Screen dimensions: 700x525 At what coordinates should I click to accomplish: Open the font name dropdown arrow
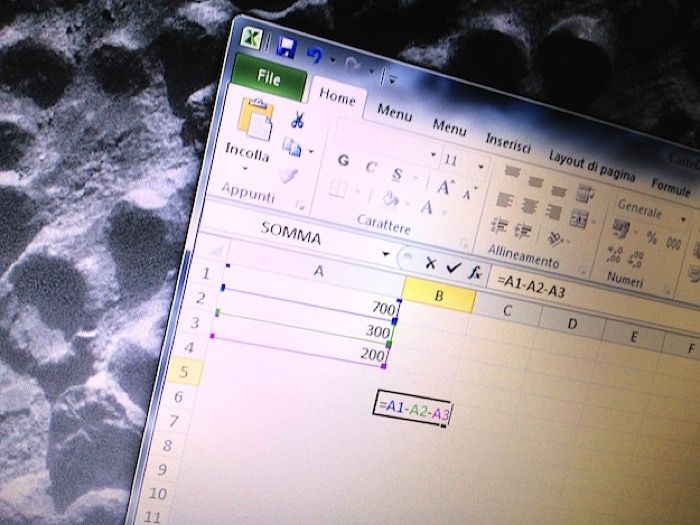[x=433, y=154]
